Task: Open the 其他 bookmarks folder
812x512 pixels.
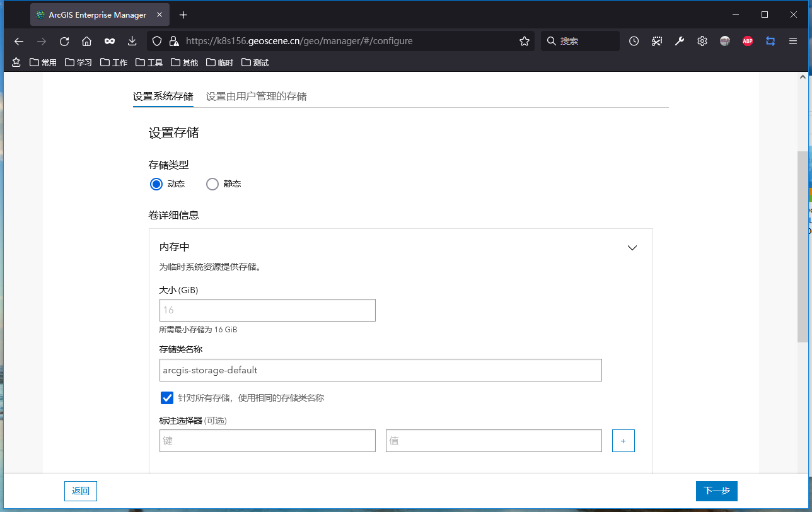Action: tap(185, 62)
